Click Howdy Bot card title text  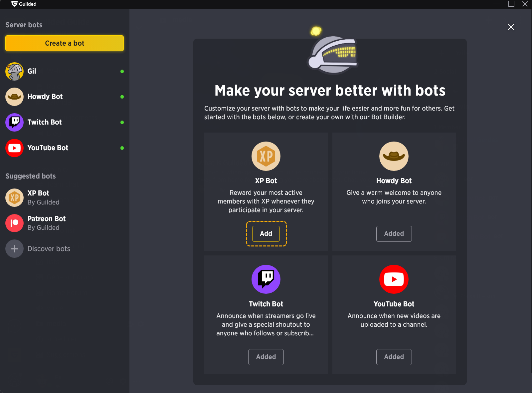[x=394, y=181]
